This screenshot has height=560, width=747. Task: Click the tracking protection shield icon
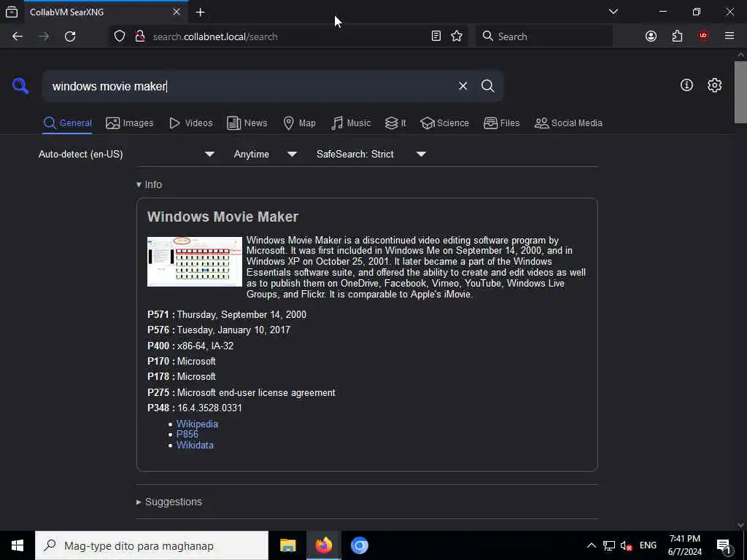tap(120, 36)
